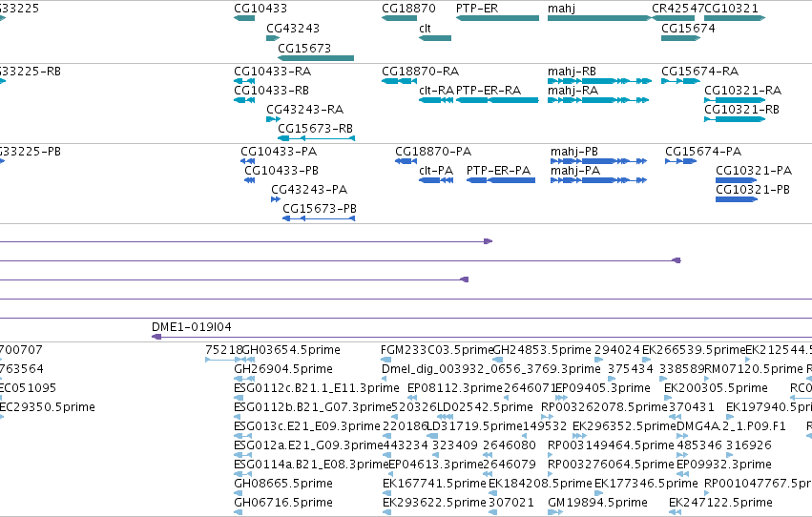Viewport: 812px width, 517px height.
Task: Select the CG18870 gene feature
Action: 399,18
